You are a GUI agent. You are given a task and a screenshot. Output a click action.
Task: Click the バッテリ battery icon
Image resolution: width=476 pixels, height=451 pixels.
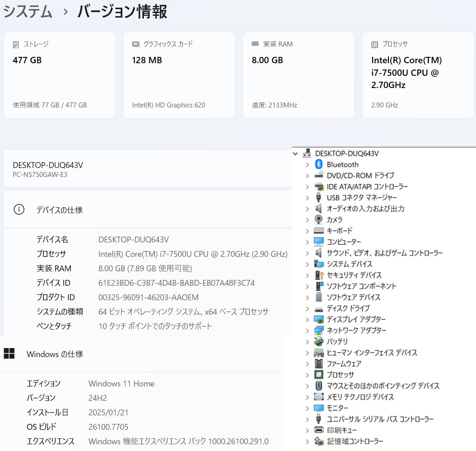319,341
